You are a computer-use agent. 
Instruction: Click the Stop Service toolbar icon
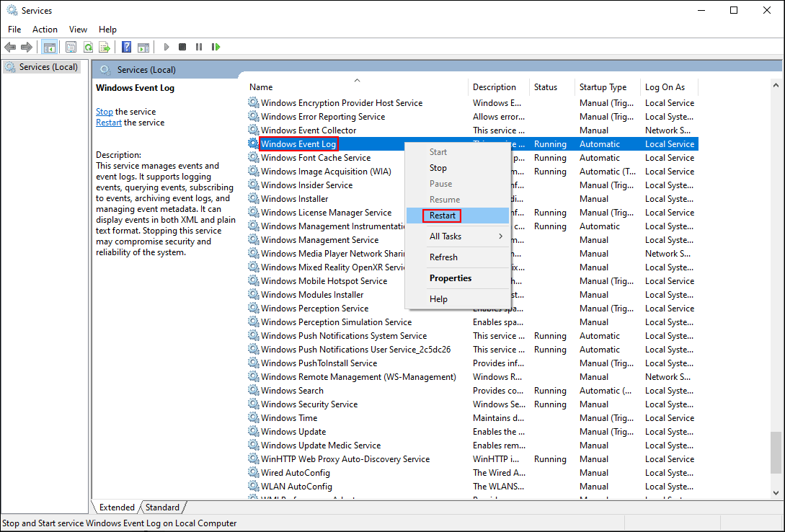pos(182,47)
